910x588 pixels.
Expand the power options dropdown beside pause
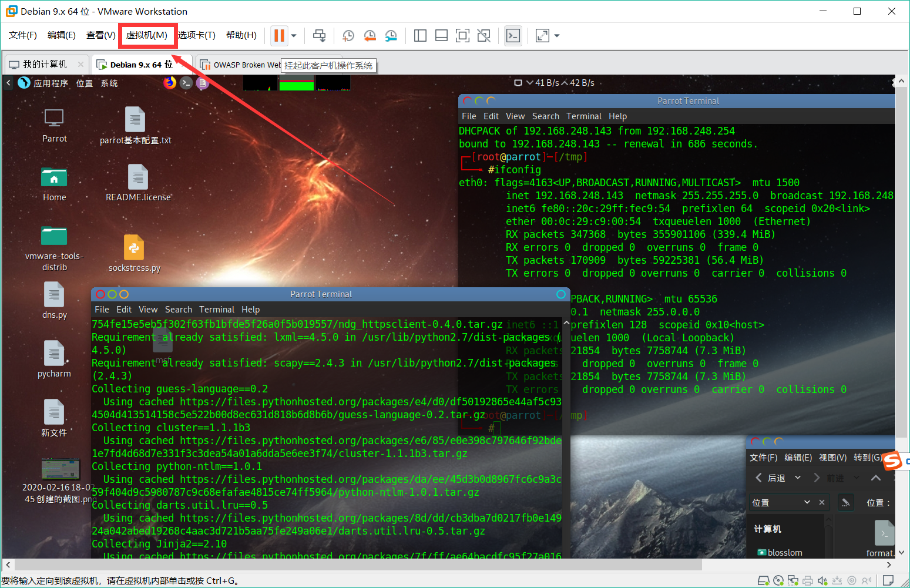(x=294, y=36)
